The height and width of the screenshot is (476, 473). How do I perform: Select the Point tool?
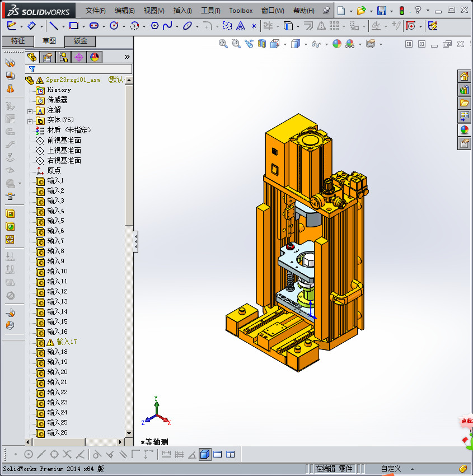coord(254,26)
